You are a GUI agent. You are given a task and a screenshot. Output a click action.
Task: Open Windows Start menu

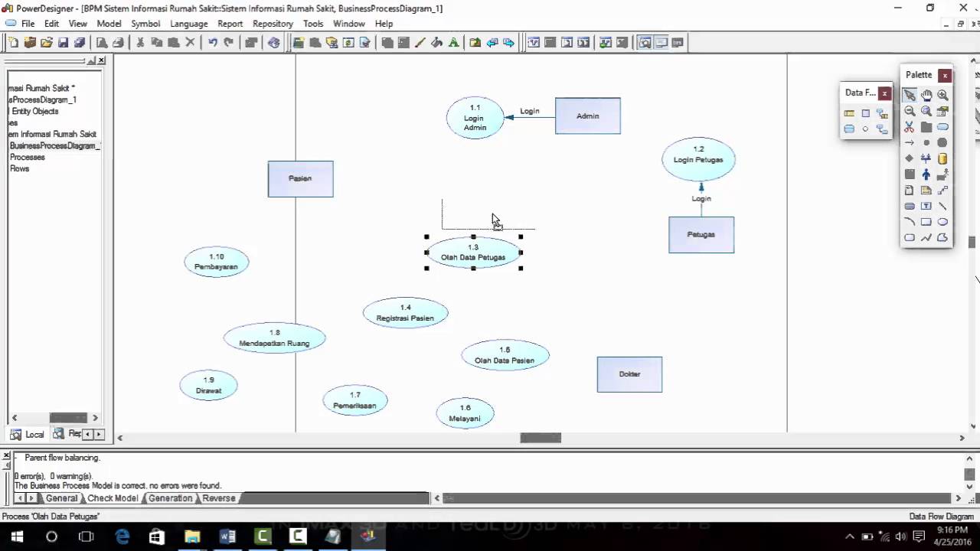click(16, 536)
